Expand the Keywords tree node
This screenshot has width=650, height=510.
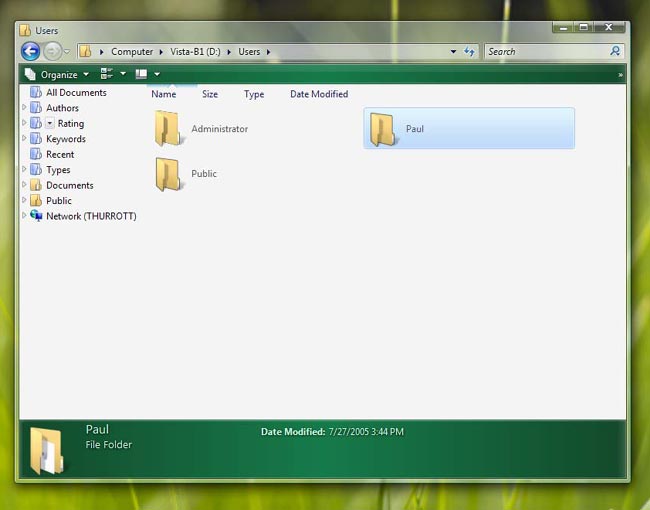tap(24, 139)
